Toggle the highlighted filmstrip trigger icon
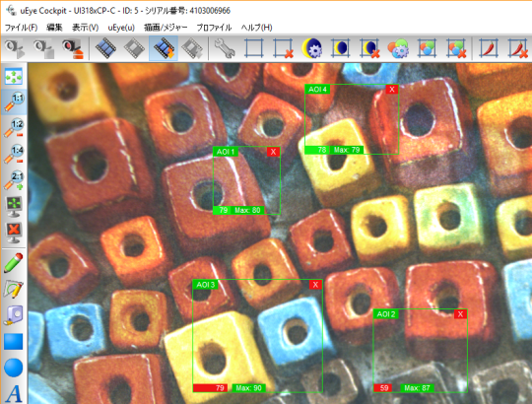This screenshot has height=404, width=532. point(164,48)
